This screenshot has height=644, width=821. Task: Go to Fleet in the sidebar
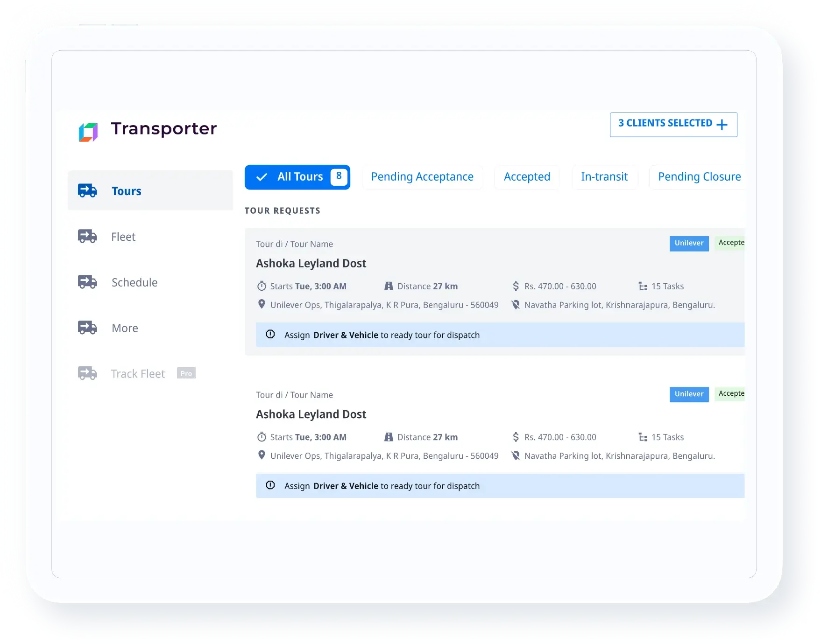123,237
